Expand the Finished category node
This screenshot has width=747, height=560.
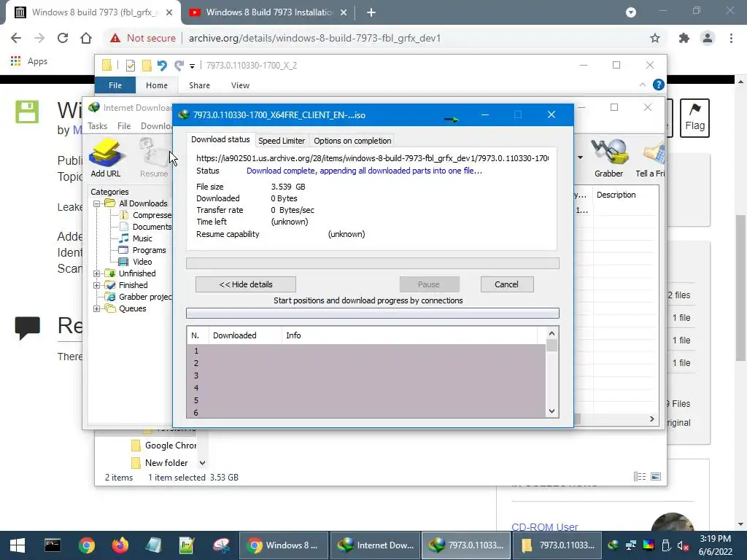97,285
